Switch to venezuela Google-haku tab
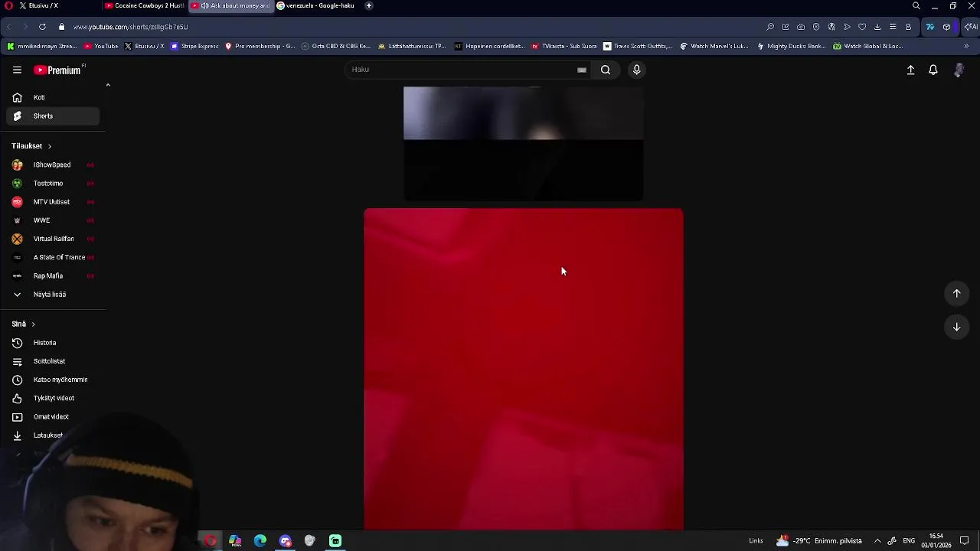 (x=315, y=5)
